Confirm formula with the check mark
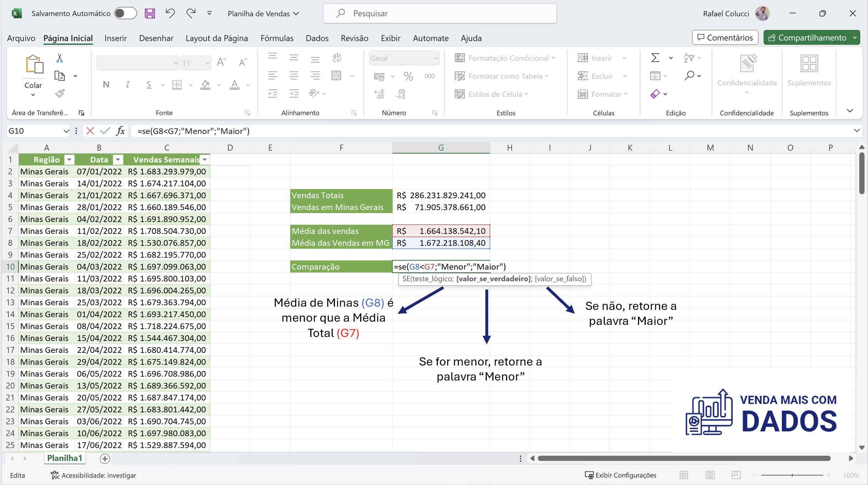This screenshot has width=868, height=485. [x=105, y=131]
